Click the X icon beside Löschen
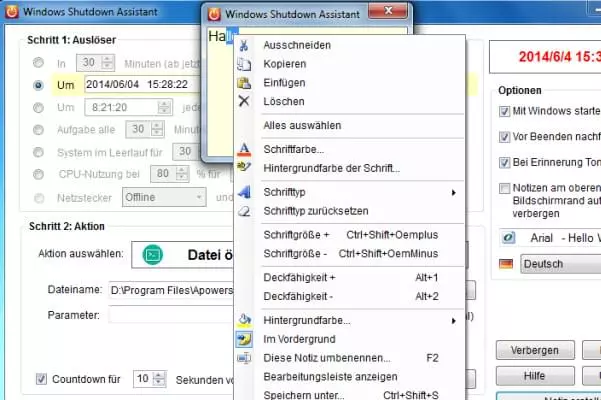 244,101
